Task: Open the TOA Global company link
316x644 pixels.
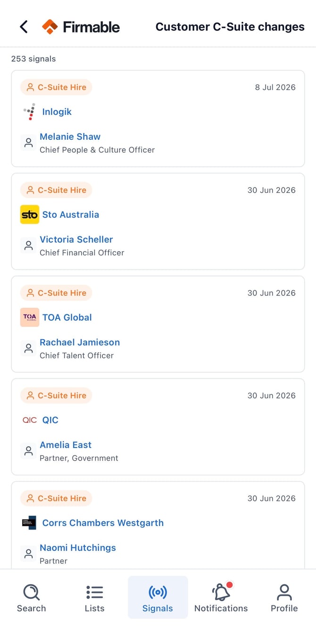Action: coord(67,317)
